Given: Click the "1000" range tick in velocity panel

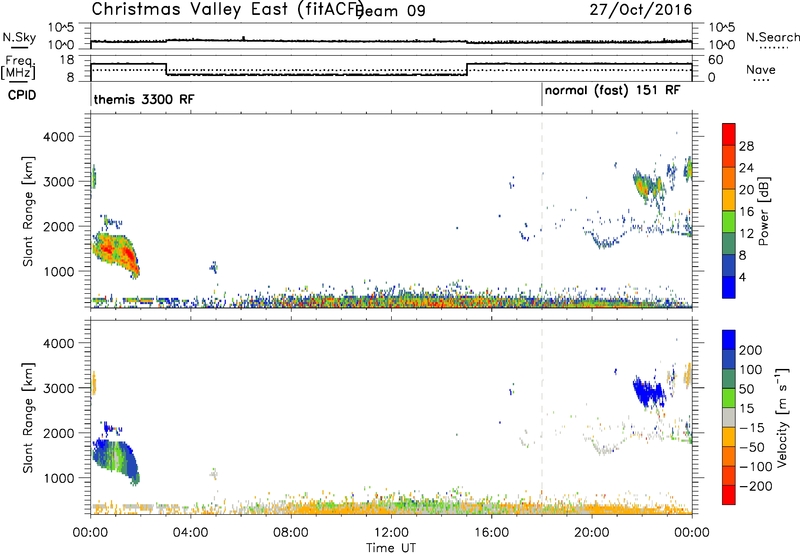Looking at the screenshot, I should click(59, 478).
